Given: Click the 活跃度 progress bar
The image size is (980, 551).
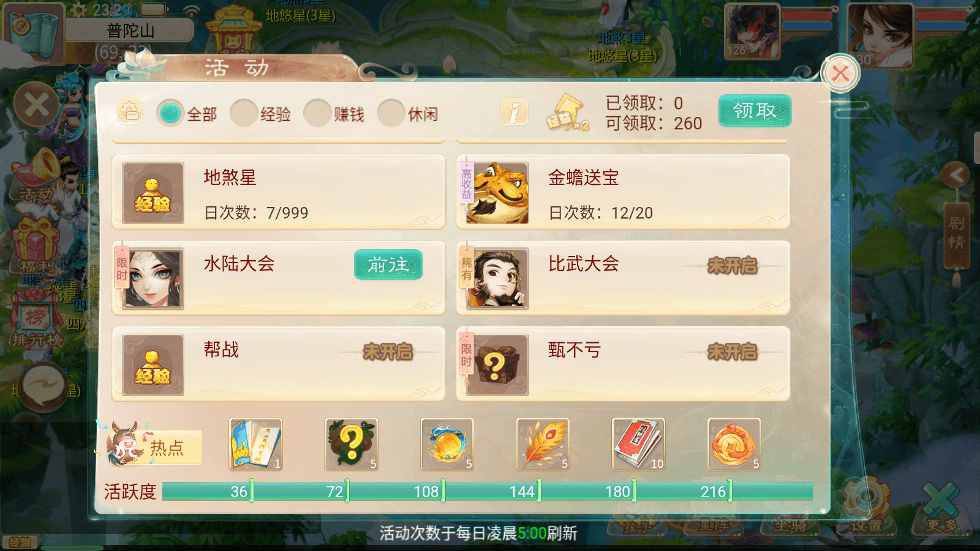Looking at the screenshot, I should pos(488,491).
